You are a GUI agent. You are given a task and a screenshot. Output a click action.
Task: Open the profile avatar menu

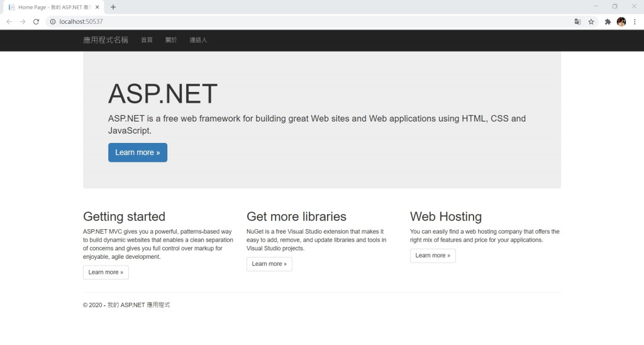pos(621,22)
